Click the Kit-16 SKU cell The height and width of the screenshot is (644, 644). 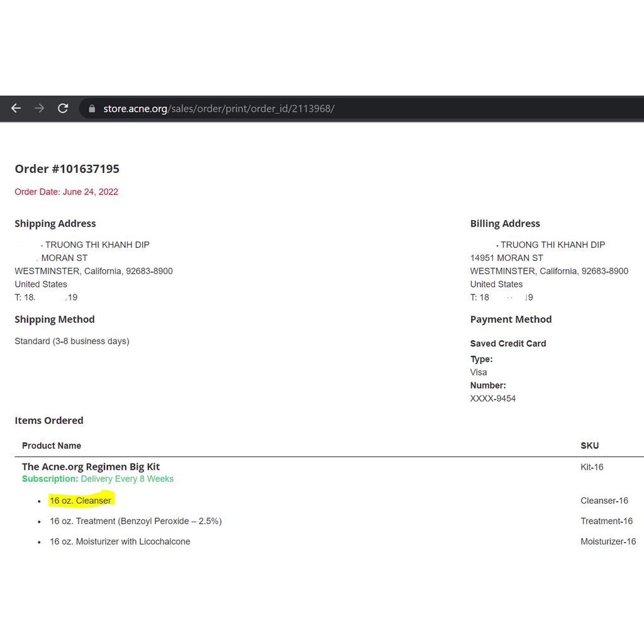(592, 467)
